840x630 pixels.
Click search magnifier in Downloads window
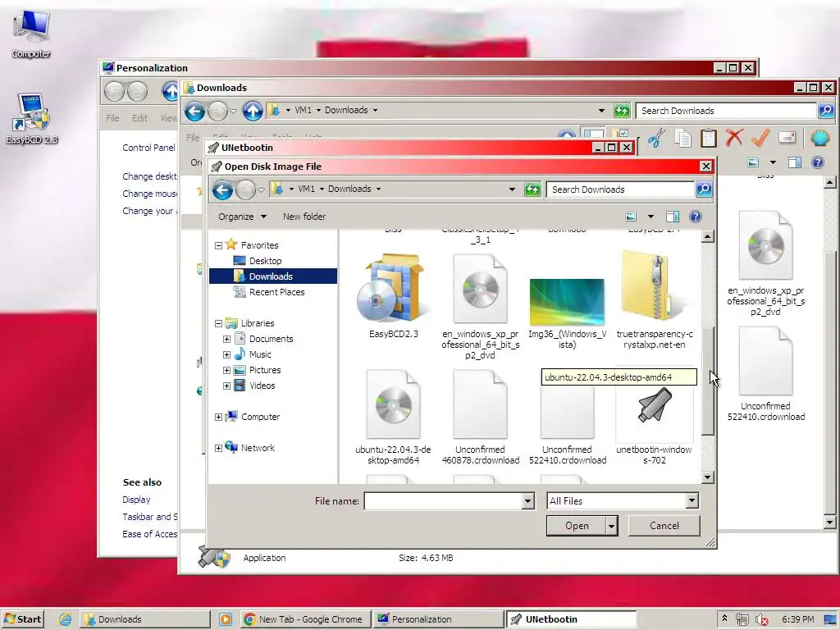click(x=826, y=111)
